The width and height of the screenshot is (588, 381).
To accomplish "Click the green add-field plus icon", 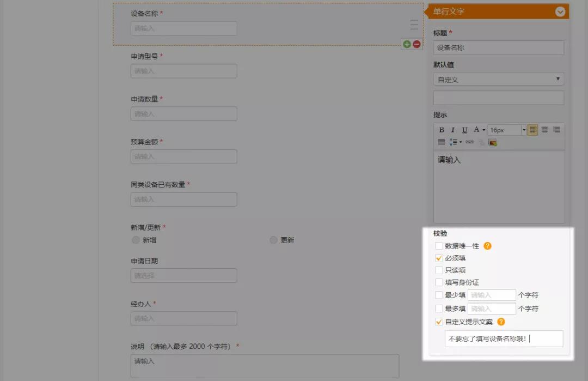I will coord(407,44).
